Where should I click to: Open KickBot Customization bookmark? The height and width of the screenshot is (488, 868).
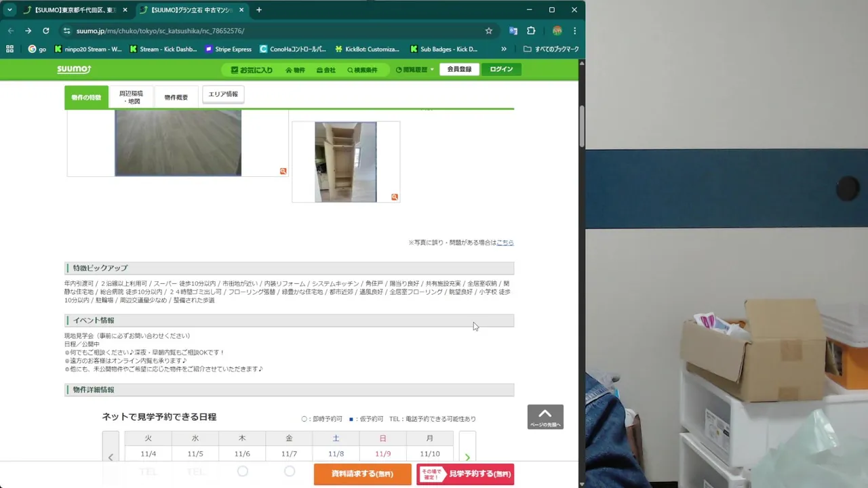367,49
